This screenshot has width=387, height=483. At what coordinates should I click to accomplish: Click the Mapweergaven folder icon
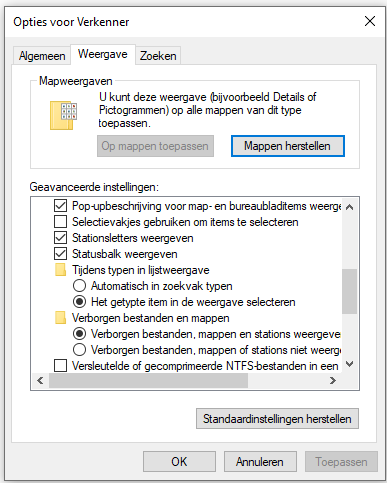63,115
